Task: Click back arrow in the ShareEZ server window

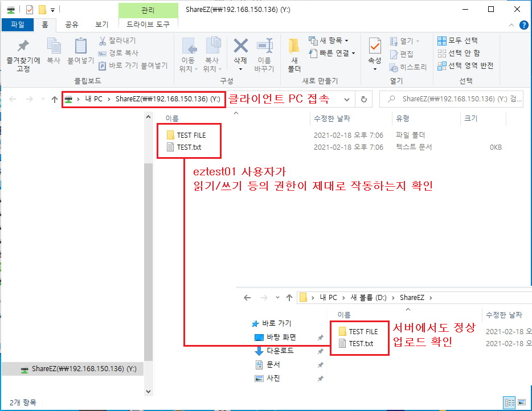Action: [x=247, y=298]
